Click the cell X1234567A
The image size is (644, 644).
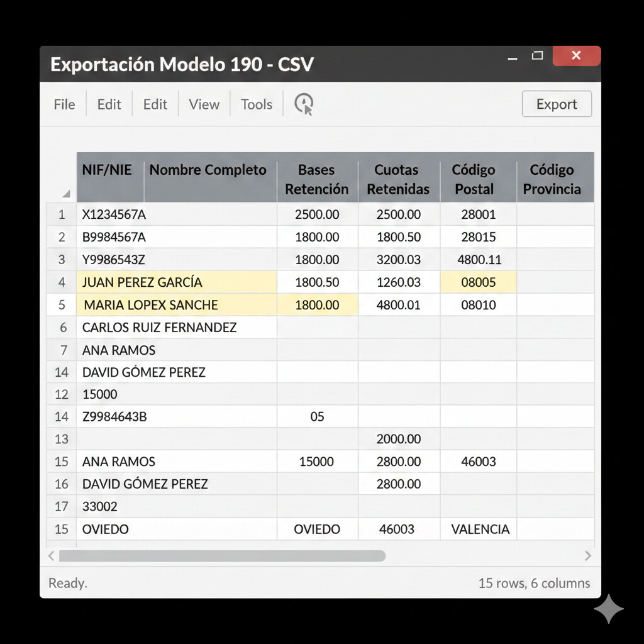[177, 214]
